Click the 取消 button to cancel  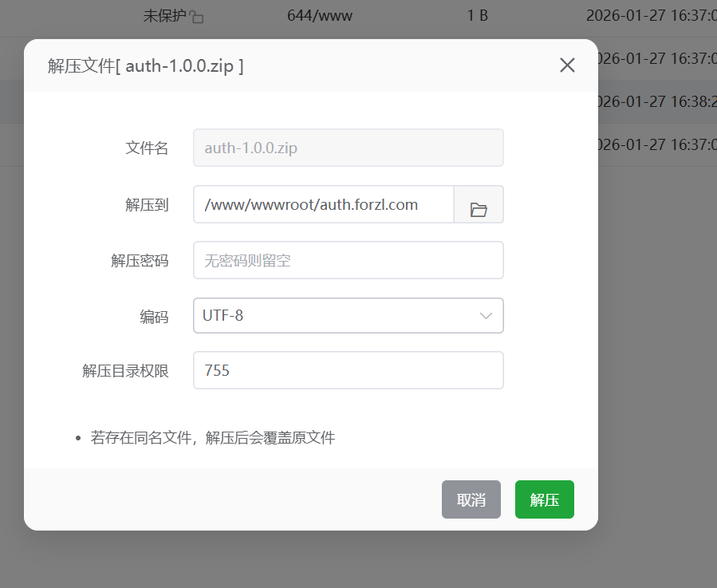point(471,498)
